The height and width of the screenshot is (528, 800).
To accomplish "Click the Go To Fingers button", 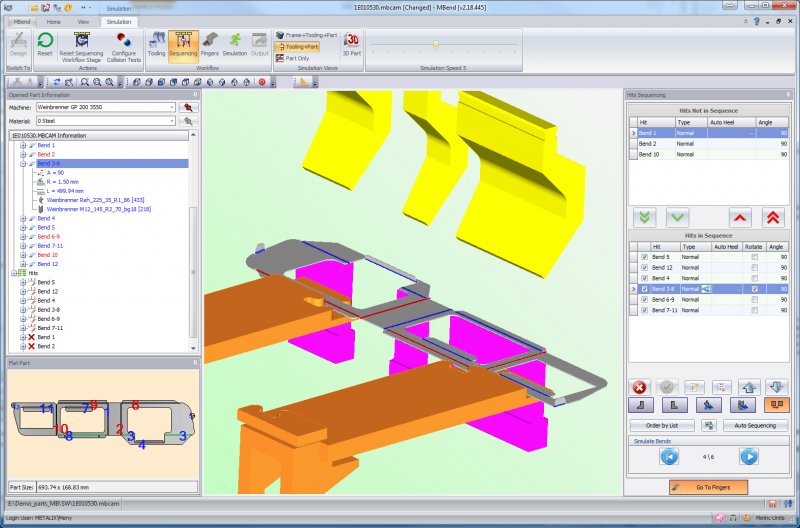I will (x=708, y=487).
